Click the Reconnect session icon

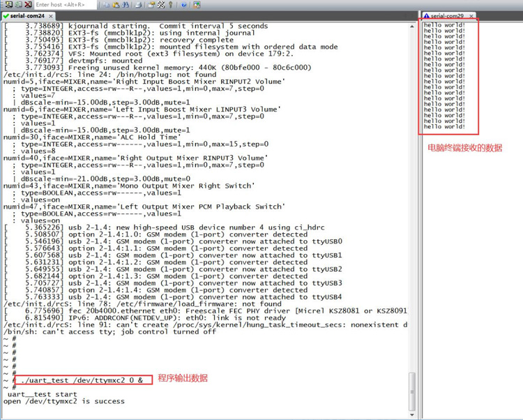(x=18, y=5)
